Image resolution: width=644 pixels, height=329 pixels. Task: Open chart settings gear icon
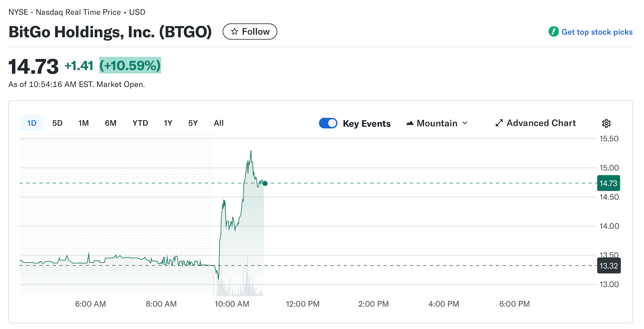pos(606,123)
